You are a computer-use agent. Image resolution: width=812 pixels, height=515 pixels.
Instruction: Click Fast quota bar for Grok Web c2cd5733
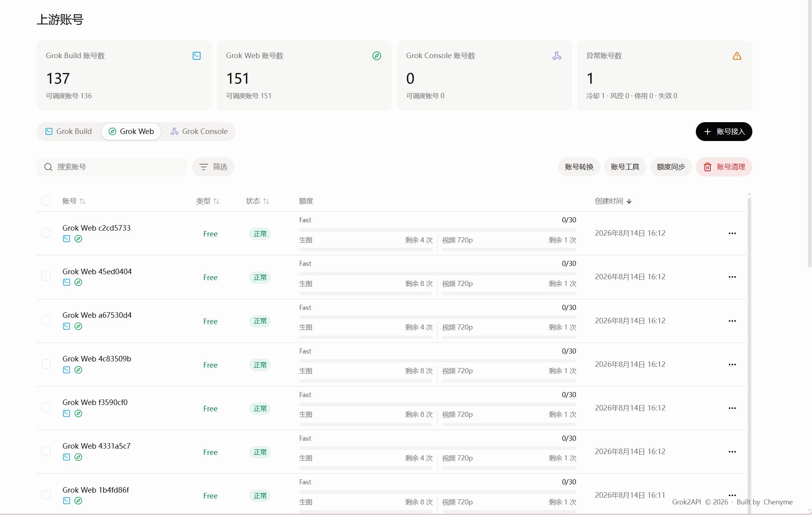[x=438, y=230]
